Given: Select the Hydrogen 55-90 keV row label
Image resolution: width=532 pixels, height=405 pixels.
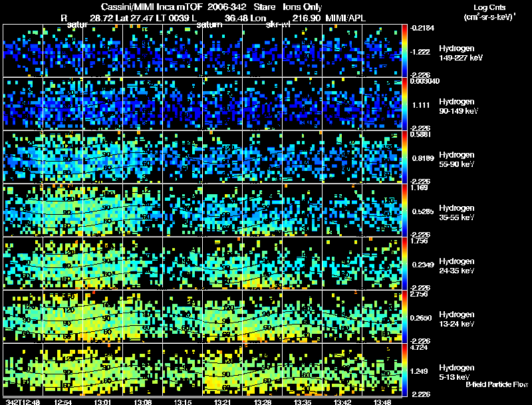Looking at the screenshot, I should 457,160.
